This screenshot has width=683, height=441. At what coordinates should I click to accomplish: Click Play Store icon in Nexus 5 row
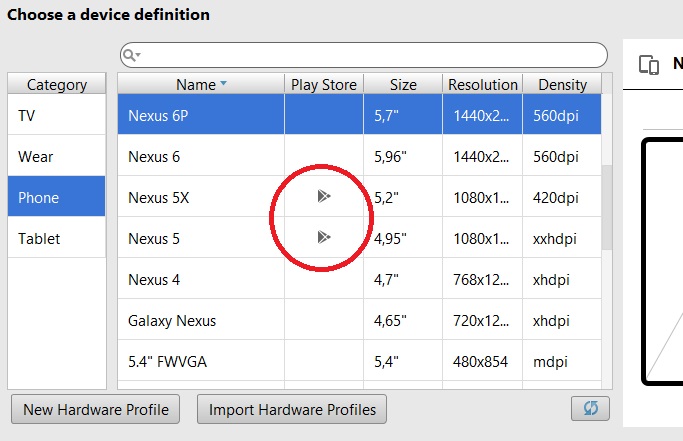(323, 237)
